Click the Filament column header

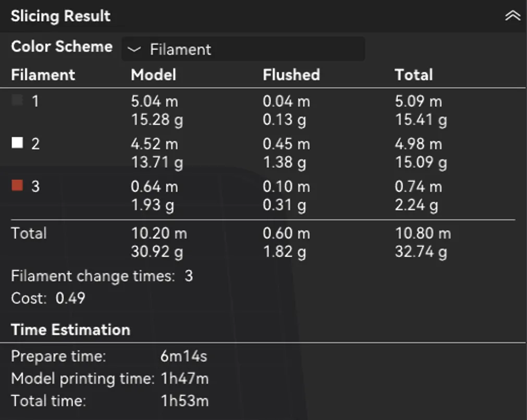[43, 75]
